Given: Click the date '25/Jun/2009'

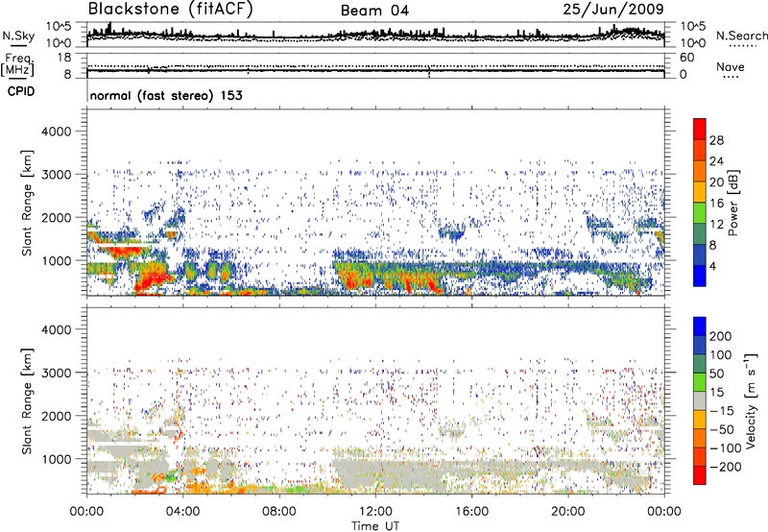Looking at the screenshot, I should (613, 10).
